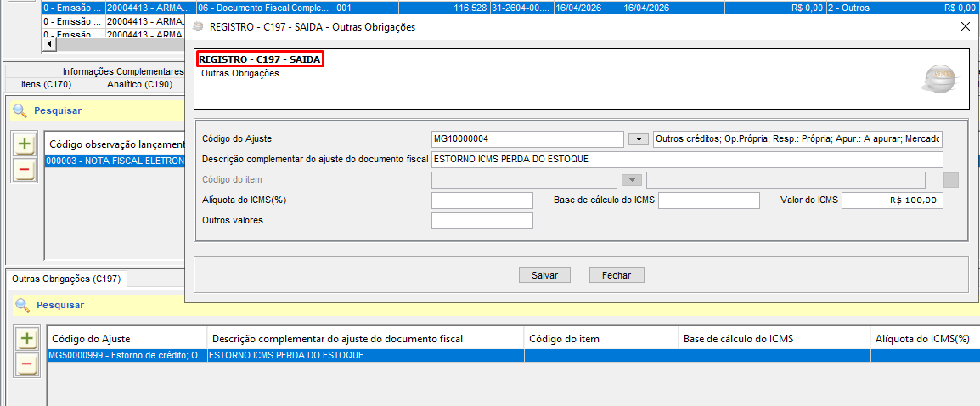
Task: Click red minus icon in Outras Obrigações grid
Action: pos(27,365)
